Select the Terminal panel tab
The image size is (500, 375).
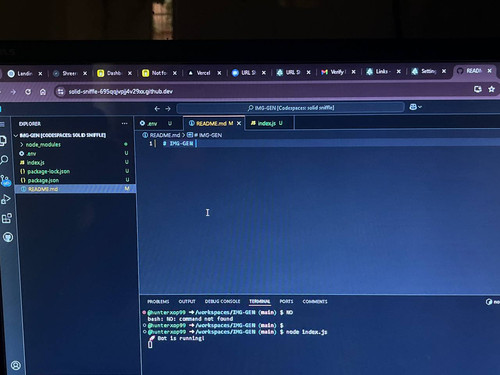(x=260, y=301)
